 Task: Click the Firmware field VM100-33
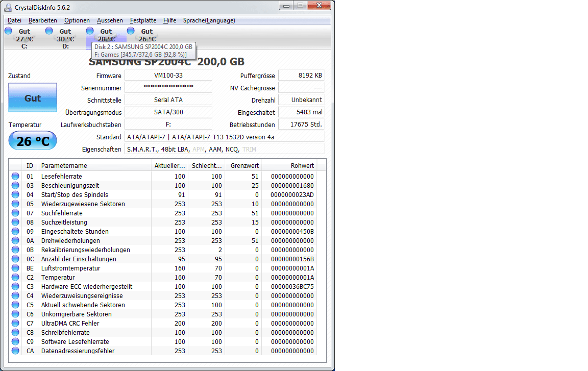[168, 76]
